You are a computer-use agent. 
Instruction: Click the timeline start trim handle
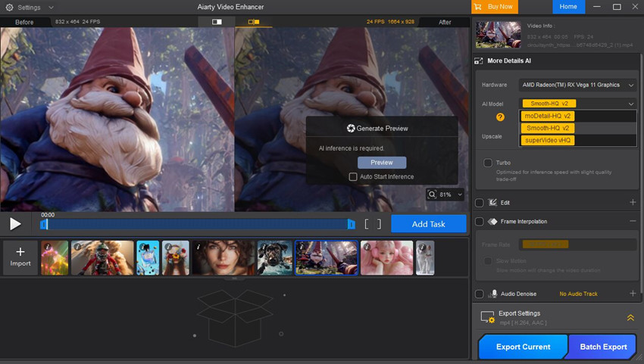(44, 224)
